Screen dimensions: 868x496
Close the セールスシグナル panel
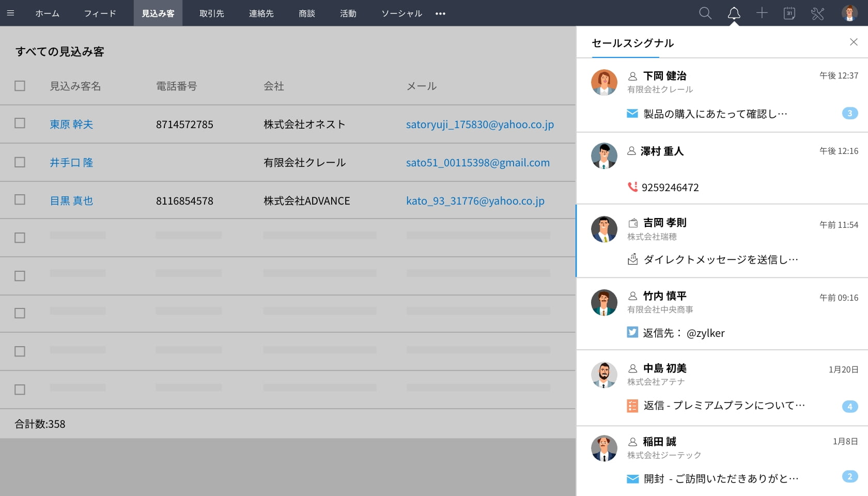pyautogui.click(x=854, y=42)
